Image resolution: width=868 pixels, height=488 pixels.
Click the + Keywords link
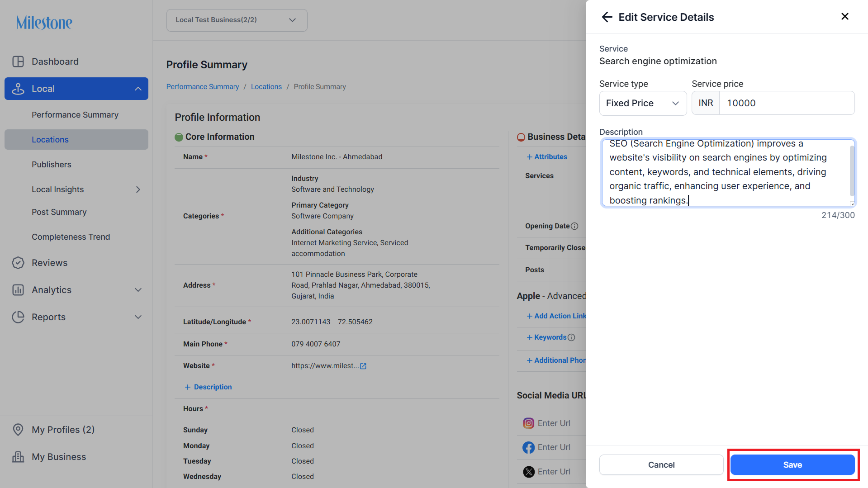coord(546,337)
